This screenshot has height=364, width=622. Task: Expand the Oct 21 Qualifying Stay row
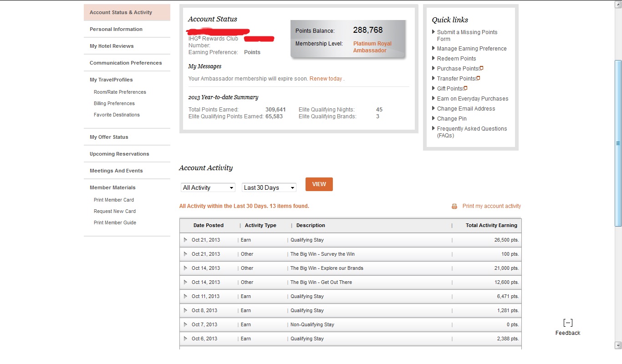(x=185, y=240)
